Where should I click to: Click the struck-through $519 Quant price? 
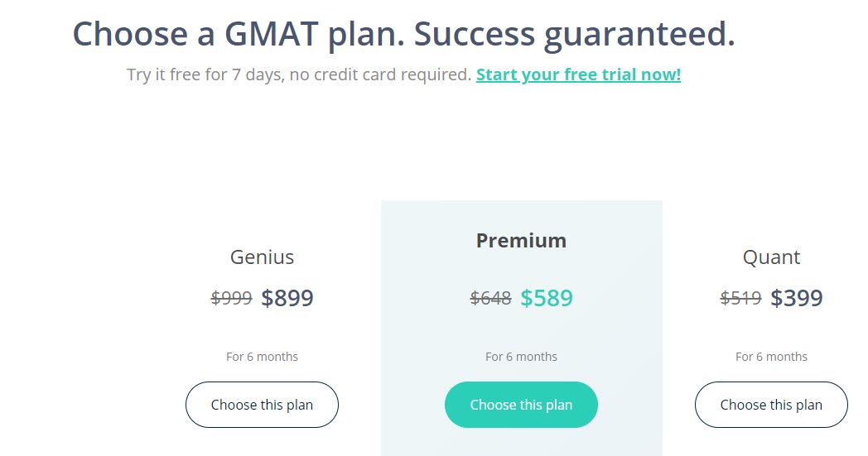(x=740, y=298)
